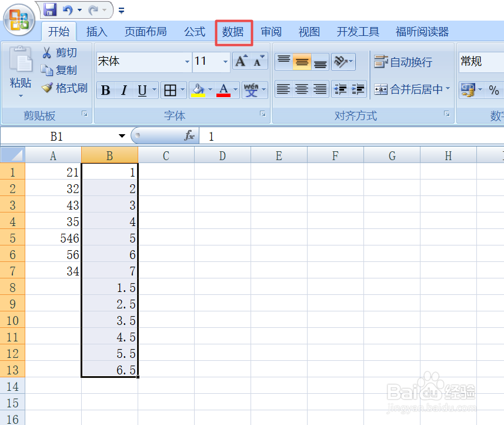504x425 pixels.
Task: Select column D header
Action: tap(222, 155)
